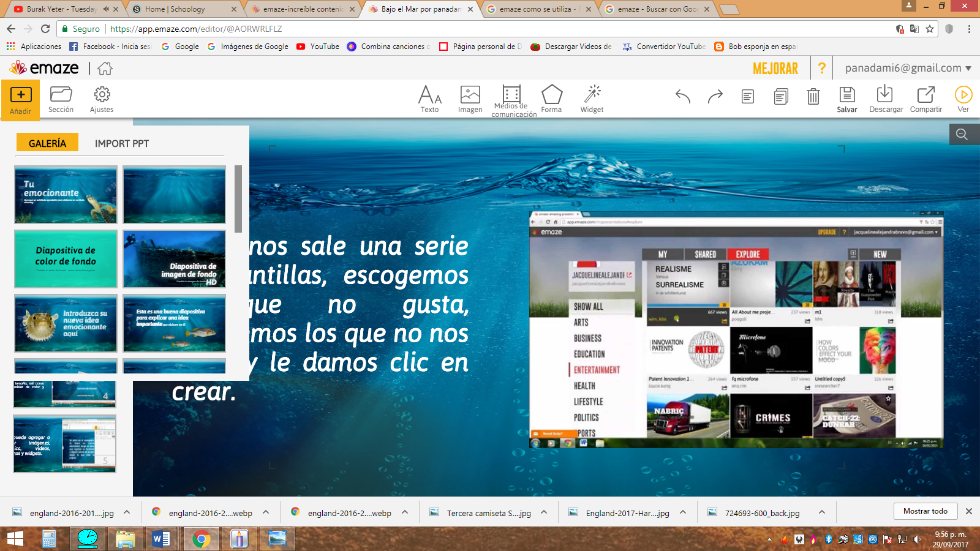Click the zoom magnifier on canvas
Viewport: 980px width, 551px height.
point(962,134)
